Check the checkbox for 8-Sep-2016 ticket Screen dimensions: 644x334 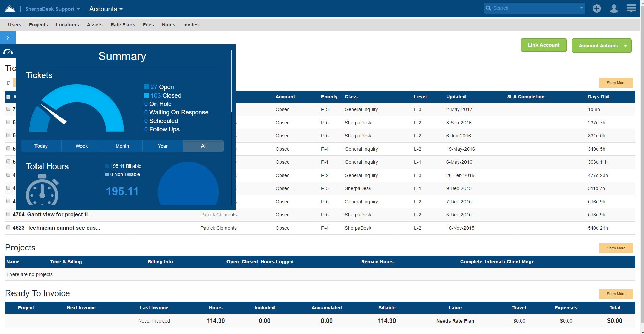tap(8, 122)
